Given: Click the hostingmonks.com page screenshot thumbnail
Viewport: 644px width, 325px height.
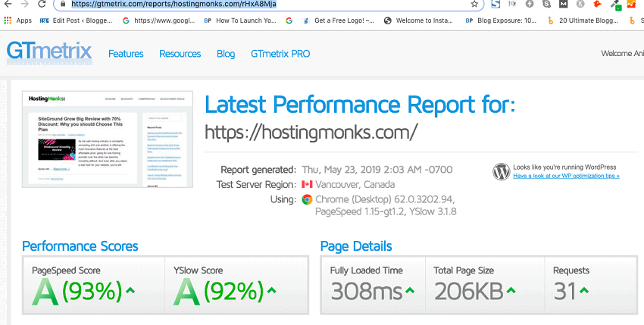Looking at the screenshot, I should click(107, 139).
